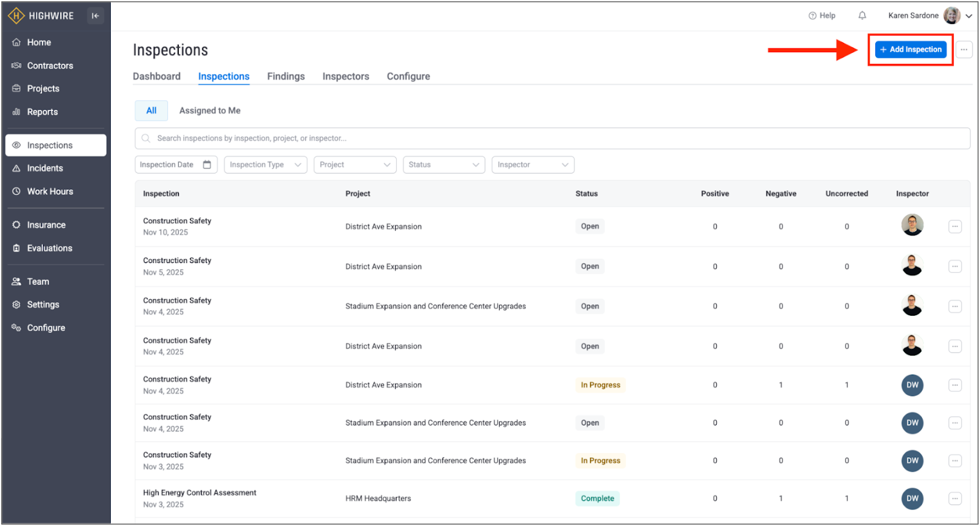Open High Energy Control Assessment inspection
The image size is (980, 526).
tap(200, 493)
